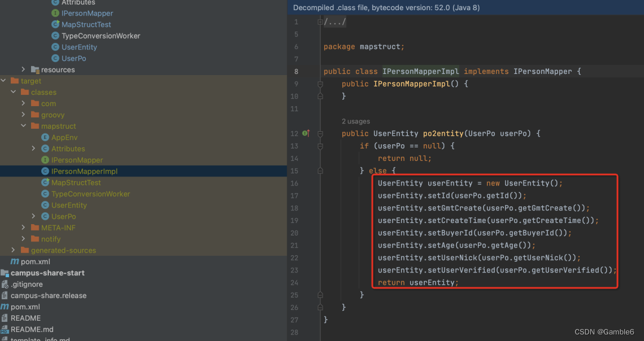Click the campus-share.release file icon
This screenshot has height=341, width=644.
pyautogui.click(x=5, y=296)
